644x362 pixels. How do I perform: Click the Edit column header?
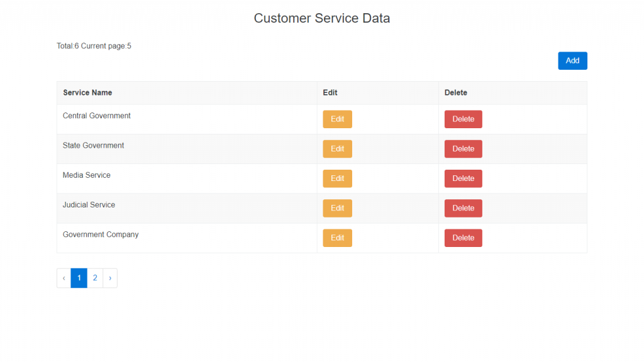(x=330, y=92)
